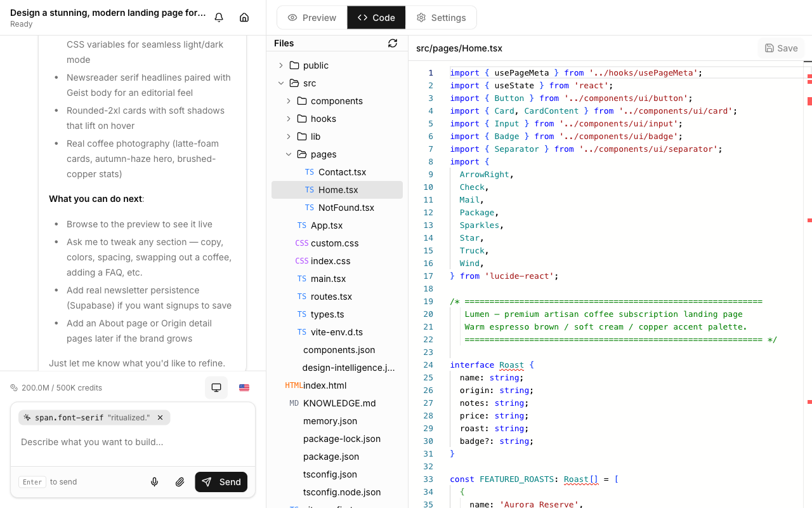Open the US flag language selector
Viewport: 812px width, 508px height.
[x=244, y=387]
